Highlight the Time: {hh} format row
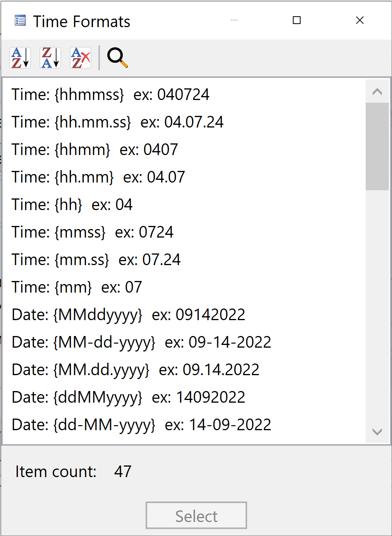 (72, 205)
